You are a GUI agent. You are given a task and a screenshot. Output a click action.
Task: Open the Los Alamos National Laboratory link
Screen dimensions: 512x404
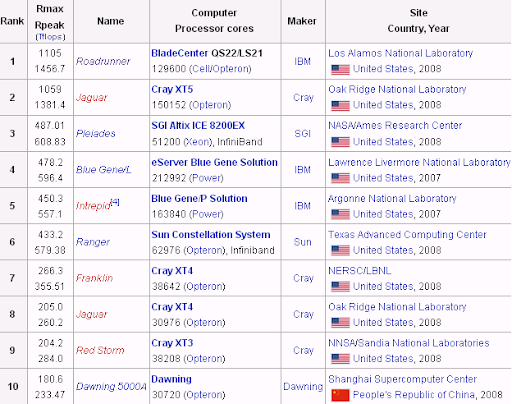point(400,53)
